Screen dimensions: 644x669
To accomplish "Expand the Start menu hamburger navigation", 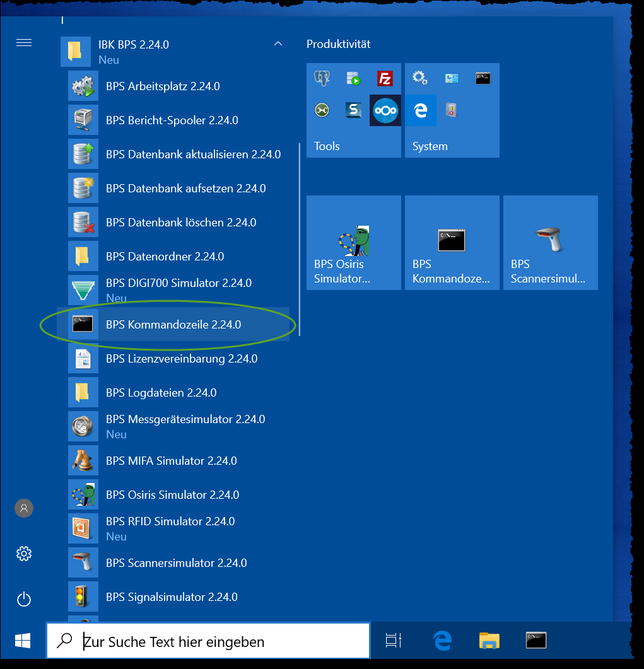I will click(x=24, y=43).
